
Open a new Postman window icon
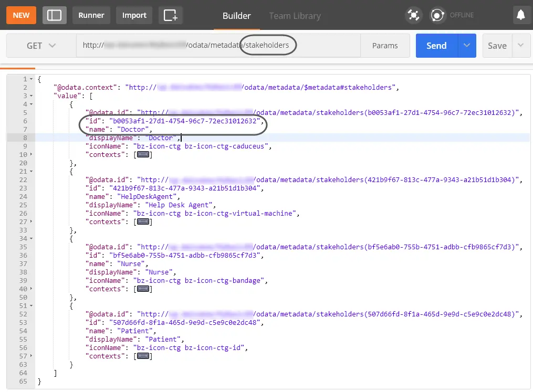(171, 15)
